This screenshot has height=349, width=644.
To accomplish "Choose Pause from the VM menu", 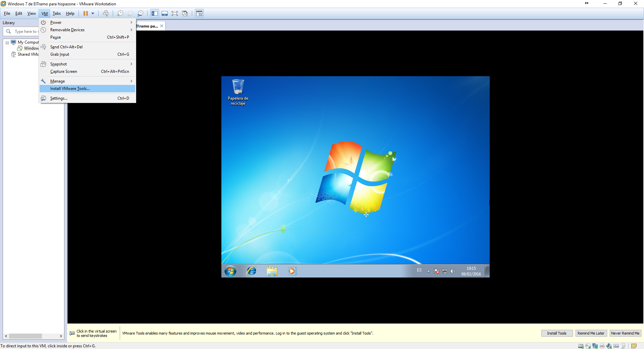I will 87,37.
